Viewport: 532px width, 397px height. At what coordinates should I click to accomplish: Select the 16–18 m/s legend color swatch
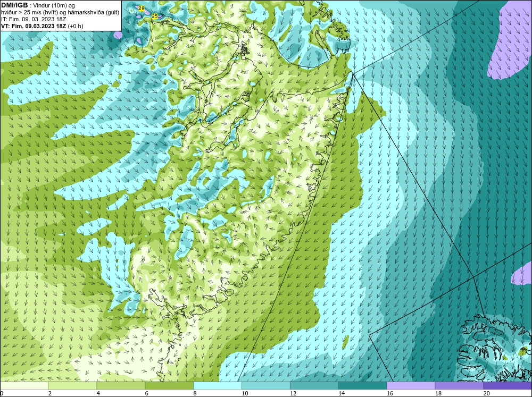pyautogui.click(x=411, y=386)
